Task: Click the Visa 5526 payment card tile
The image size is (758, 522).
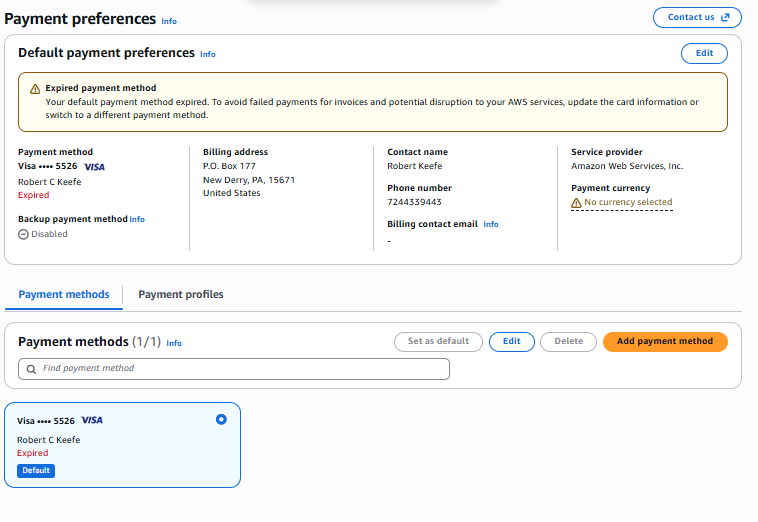Action: point(122,445)
